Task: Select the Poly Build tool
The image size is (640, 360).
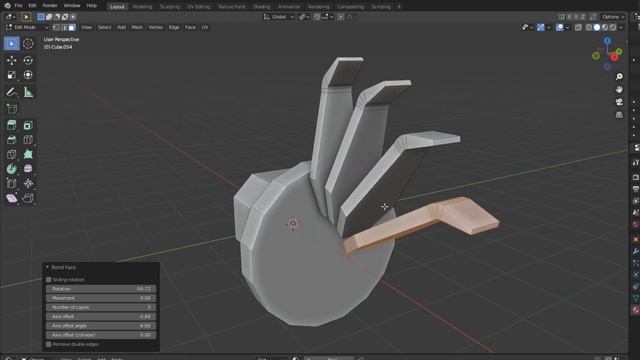Action: (28, 154)
